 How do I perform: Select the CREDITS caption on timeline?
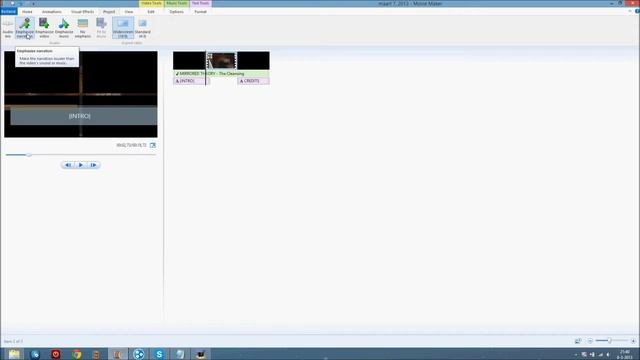pos(253,81)
